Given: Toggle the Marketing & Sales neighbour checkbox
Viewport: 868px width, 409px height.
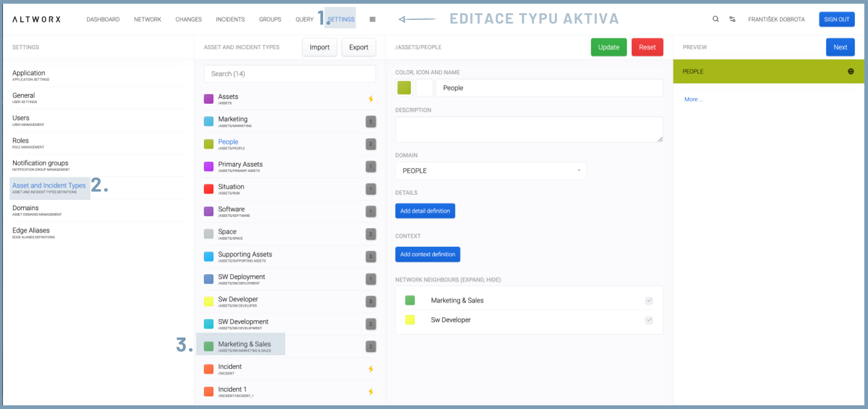Looking at the screenshot, I should click(x=649, y=300).
